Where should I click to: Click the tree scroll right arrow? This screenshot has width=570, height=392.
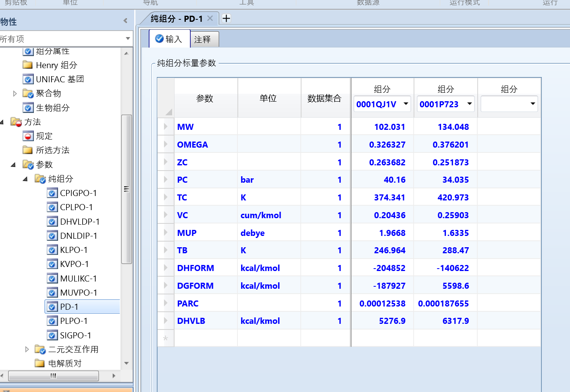pyautogui.click(x=114, y=375)
